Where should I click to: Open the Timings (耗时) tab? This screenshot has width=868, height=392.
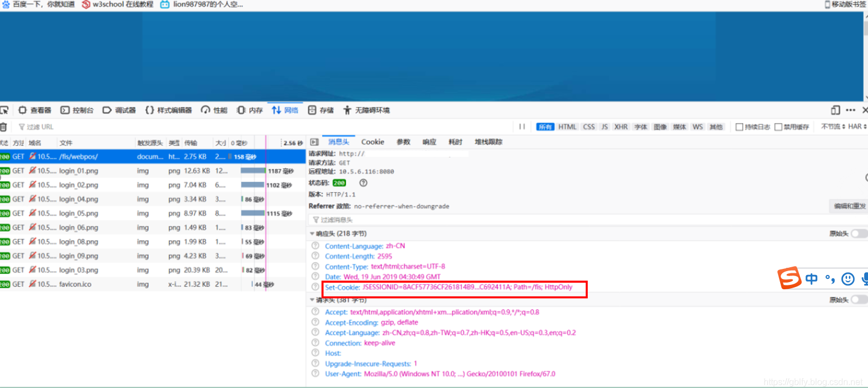tap(455, 142)
